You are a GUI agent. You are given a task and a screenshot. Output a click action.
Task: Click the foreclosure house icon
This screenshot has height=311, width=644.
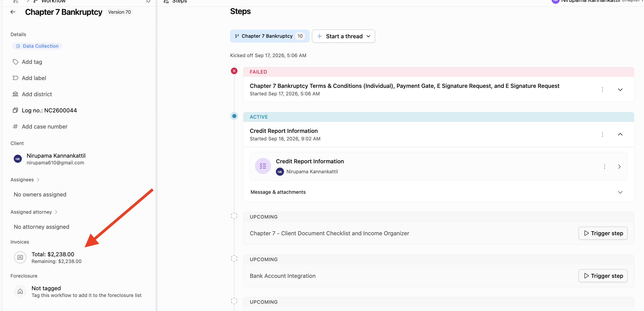[20, 292]
